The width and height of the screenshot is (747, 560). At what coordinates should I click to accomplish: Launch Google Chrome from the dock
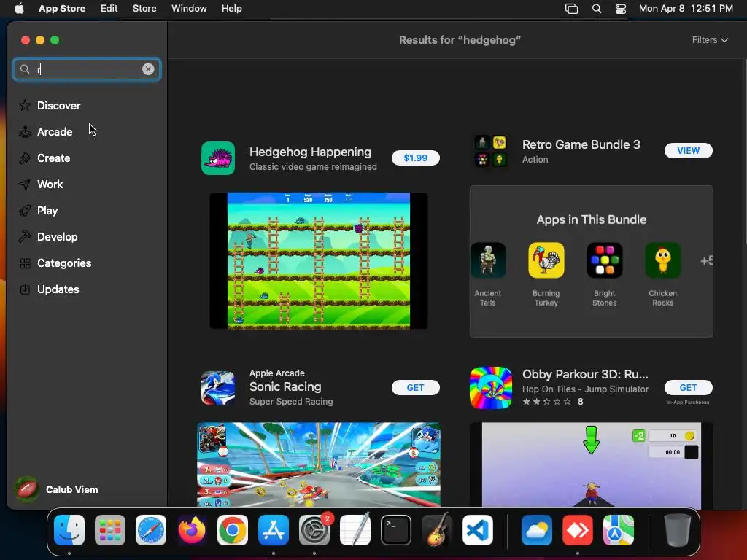[233, 530]
